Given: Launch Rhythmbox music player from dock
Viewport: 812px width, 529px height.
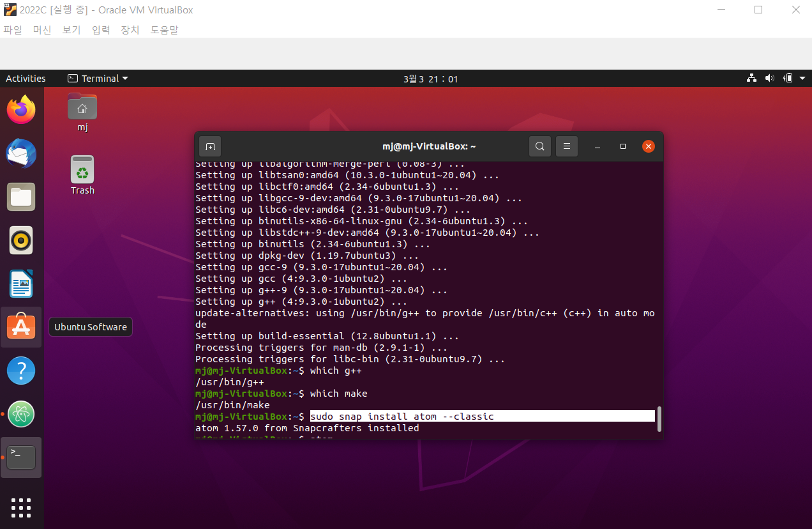Looking at the screenshot, I should click(21, 240).
